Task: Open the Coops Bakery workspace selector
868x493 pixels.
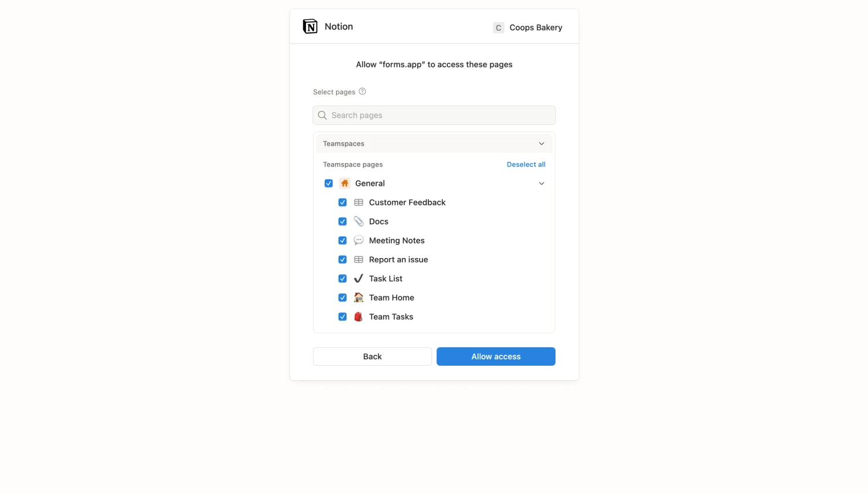Action: 527,27
